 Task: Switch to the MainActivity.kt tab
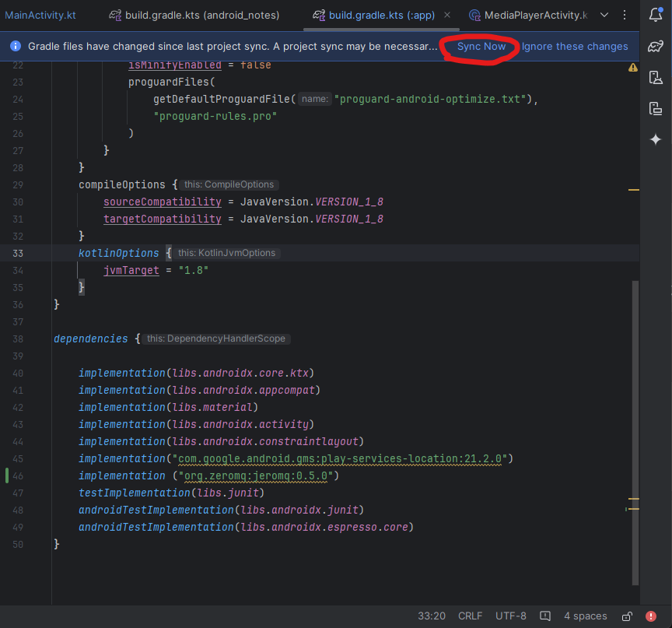[x=39, y=16]
